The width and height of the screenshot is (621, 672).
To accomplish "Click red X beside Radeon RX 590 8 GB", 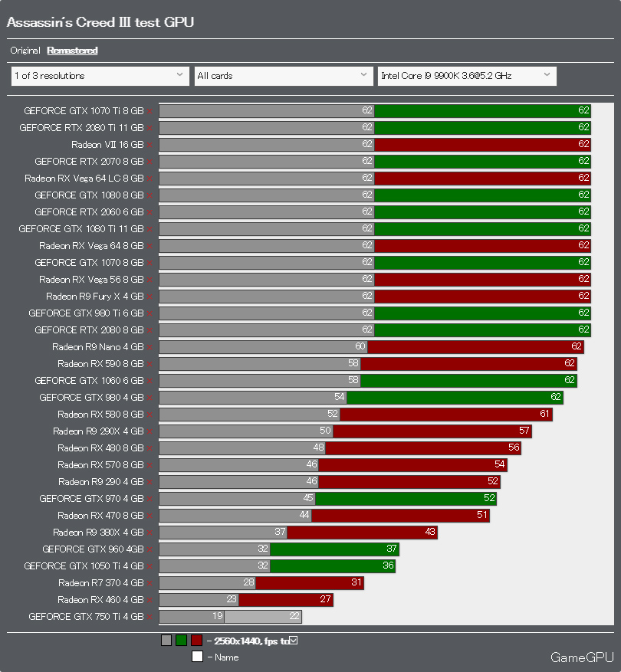I will pyautogui.click(x=149, y=364).
